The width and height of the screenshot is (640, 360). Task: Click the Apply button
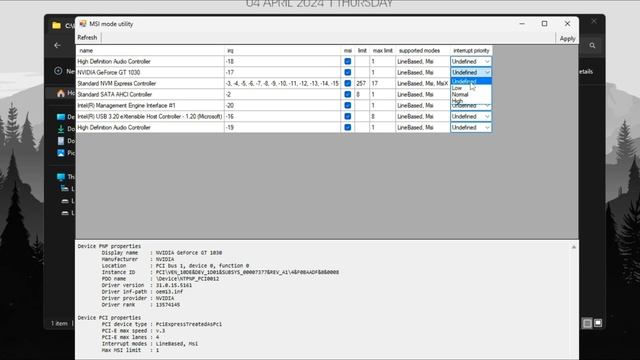coord(567,38)
